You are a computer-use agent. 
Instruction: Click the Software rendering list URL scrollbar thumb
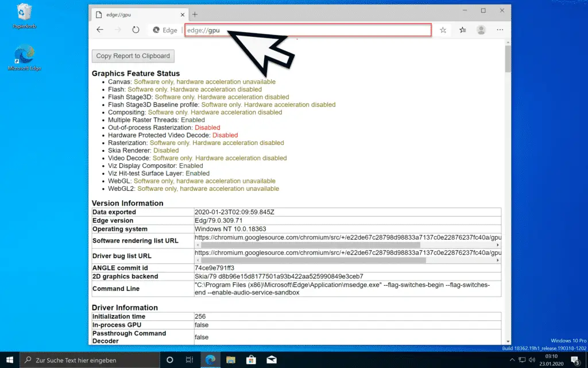(x=311, y=245)
